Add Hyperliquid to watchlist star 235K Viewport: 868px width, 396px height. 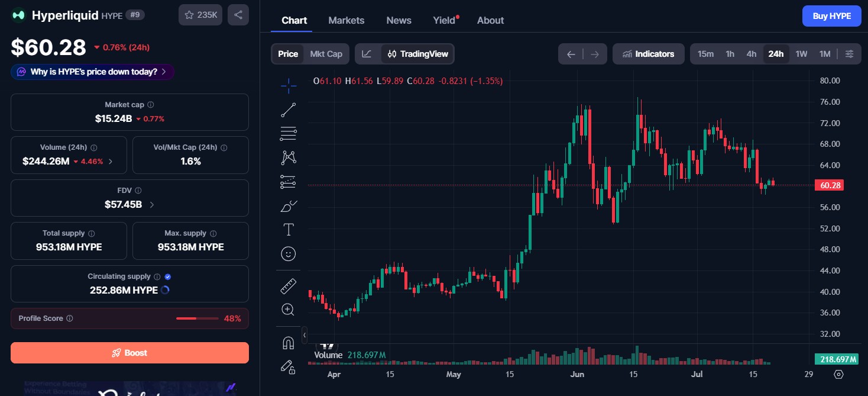pyautogui.click(x=200, y=15)
